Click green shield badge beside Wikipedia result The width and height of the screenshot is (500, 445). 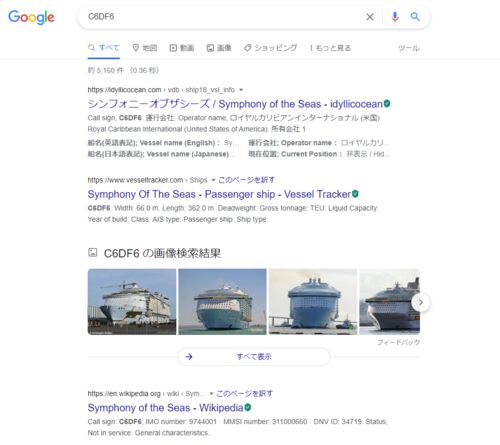[x=247, y=407]
